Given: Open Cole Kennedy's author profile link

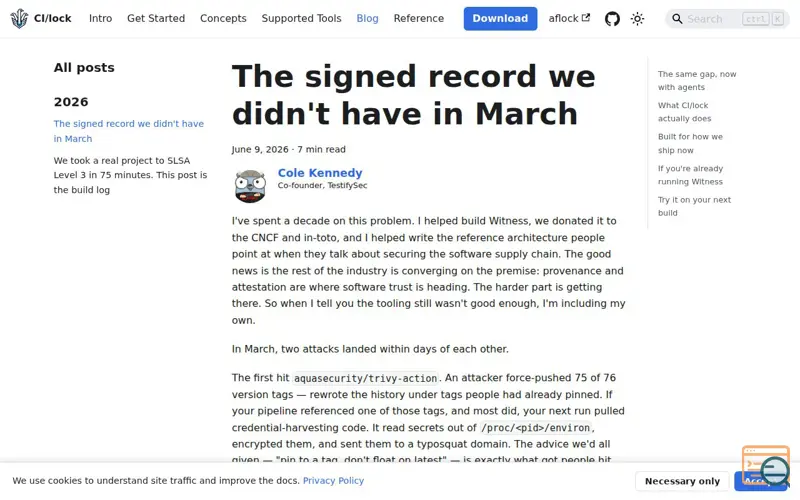Looking at the screenshot, I should click(320, 173).
